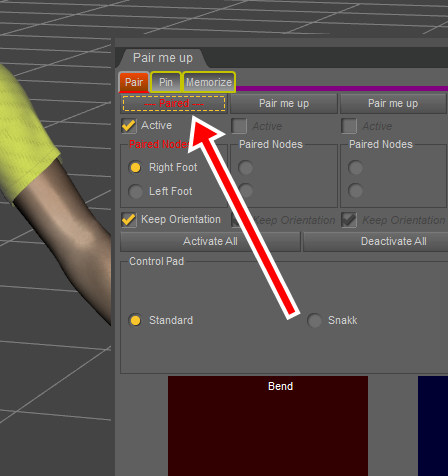Select the Right Foot radio button

pyautogui.click(x=135, y=167)
